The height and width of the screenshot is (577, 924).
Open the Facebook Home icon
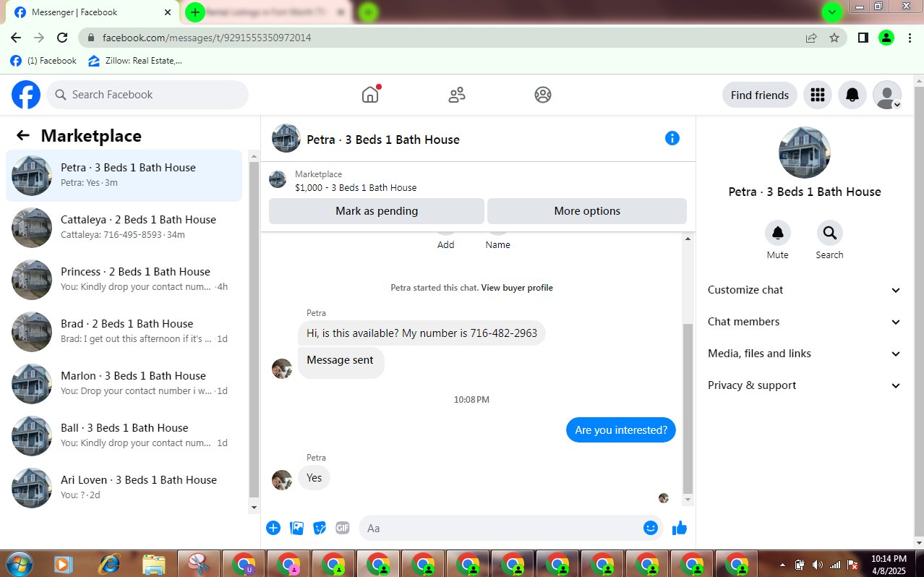click(x=370, y=95)
